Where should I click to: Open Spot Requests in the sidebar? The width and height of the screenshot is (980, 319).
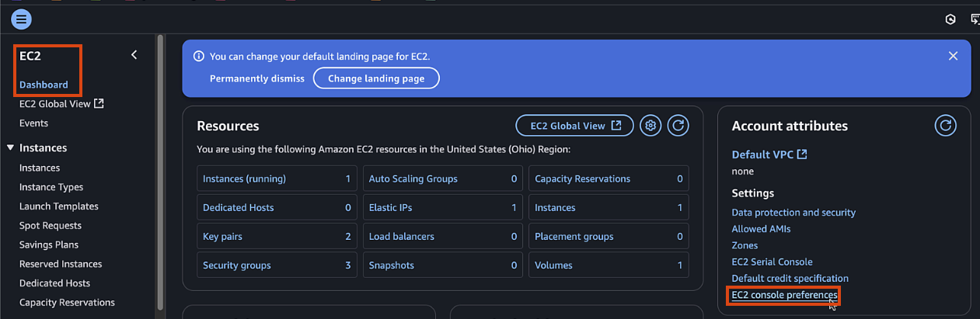(x=51, y=226)
